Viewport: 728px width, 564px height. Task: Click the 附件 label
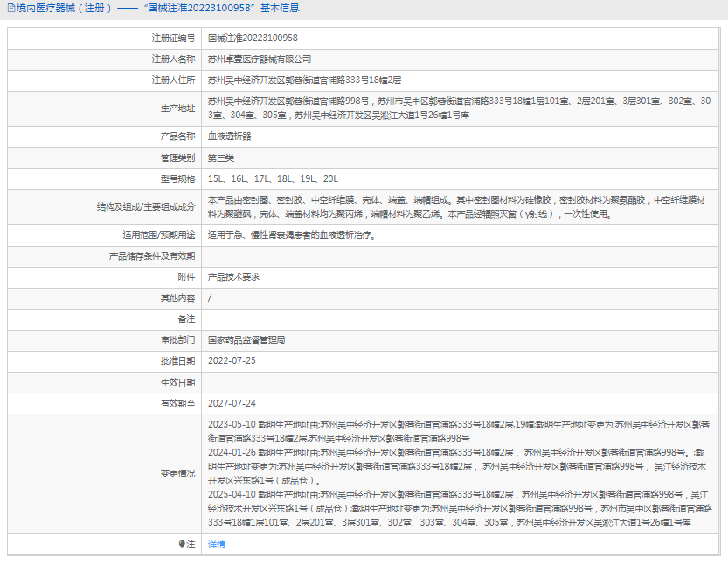[186, 277]
